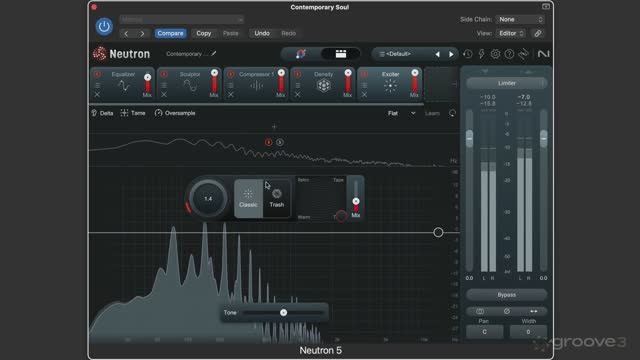Toggle the Delta button
The width and height of the screenshot is (640, 360).
(102, 113)
